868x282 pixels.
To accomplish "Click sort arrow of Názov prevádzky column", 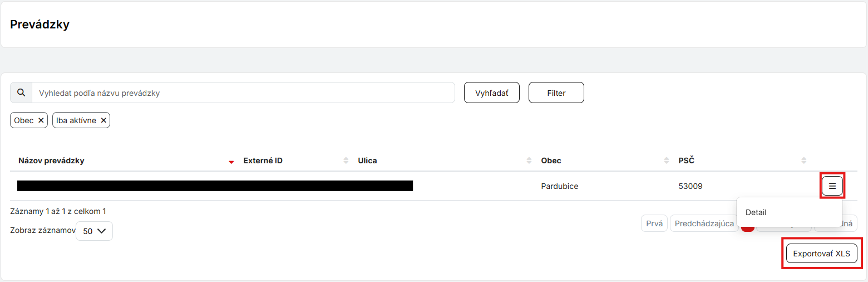I will (x=231, y=162).
